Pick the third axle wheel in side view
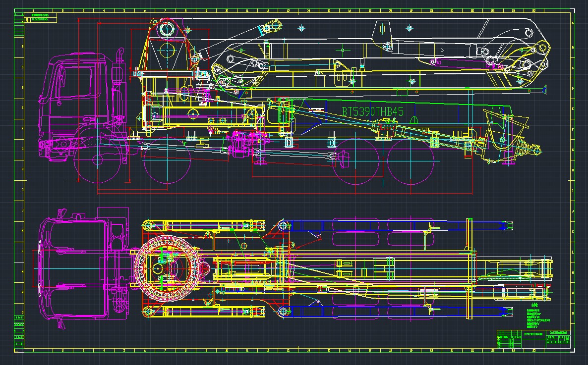The height and width of the screenshot is (365, 588). point(355,161)
